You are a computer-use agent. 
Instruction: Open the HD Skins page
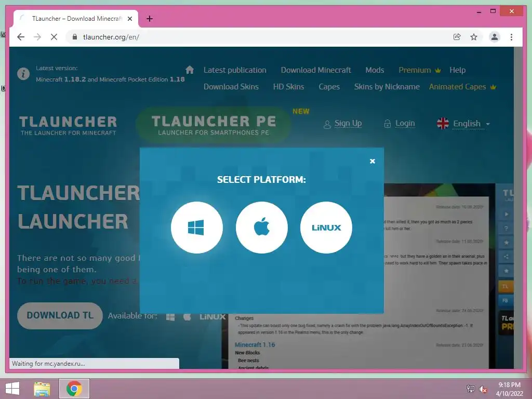pos(288,87)
